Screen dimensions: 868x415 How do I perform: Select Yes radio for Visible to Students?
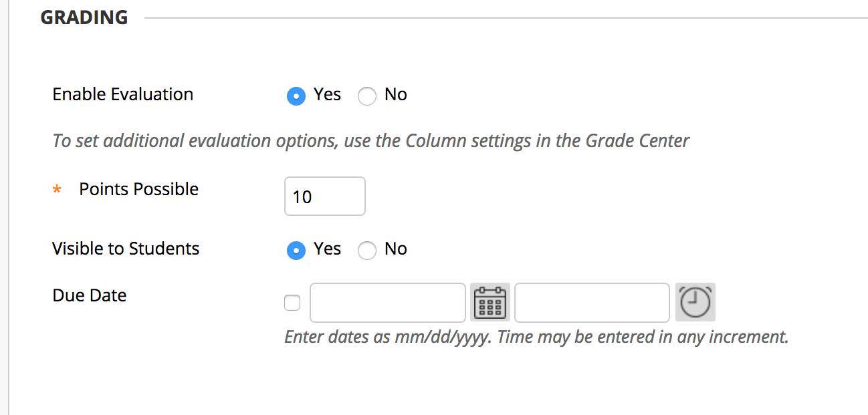pyautogui.click(x=296, y=251)
